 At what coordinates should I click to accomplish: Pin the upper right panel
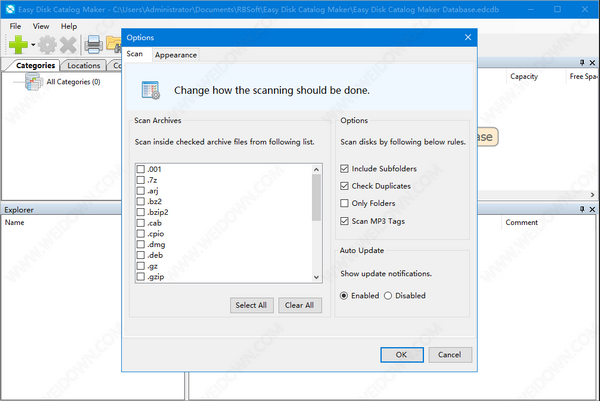[x=582, y=62]
